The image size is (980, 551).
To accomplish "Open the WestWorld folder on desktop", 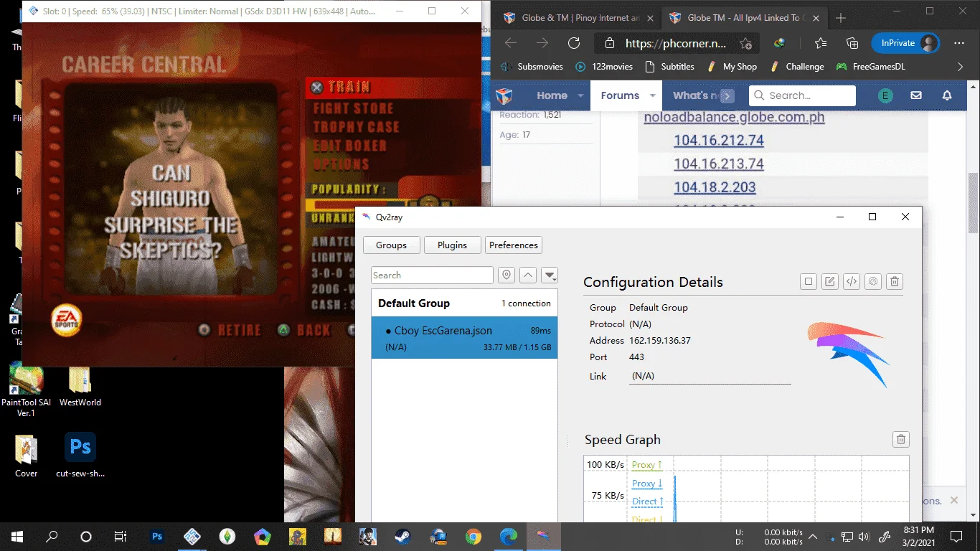I will [x=80, y=387].
